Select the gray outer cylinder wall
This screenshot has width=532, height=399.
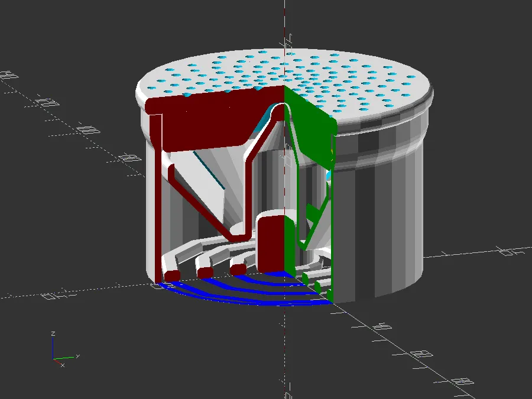[380, 220]
